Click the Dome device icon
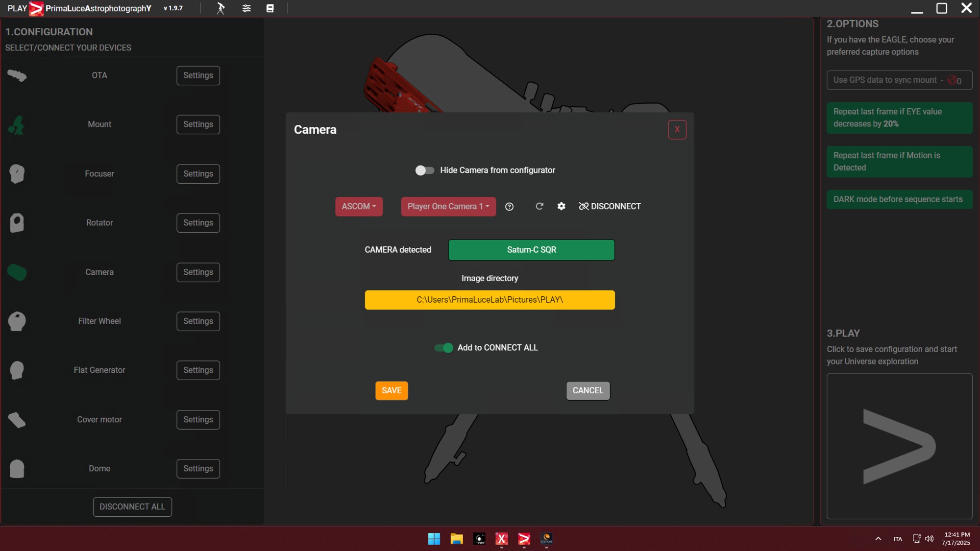Screen dimensions: 980x551 17,469
